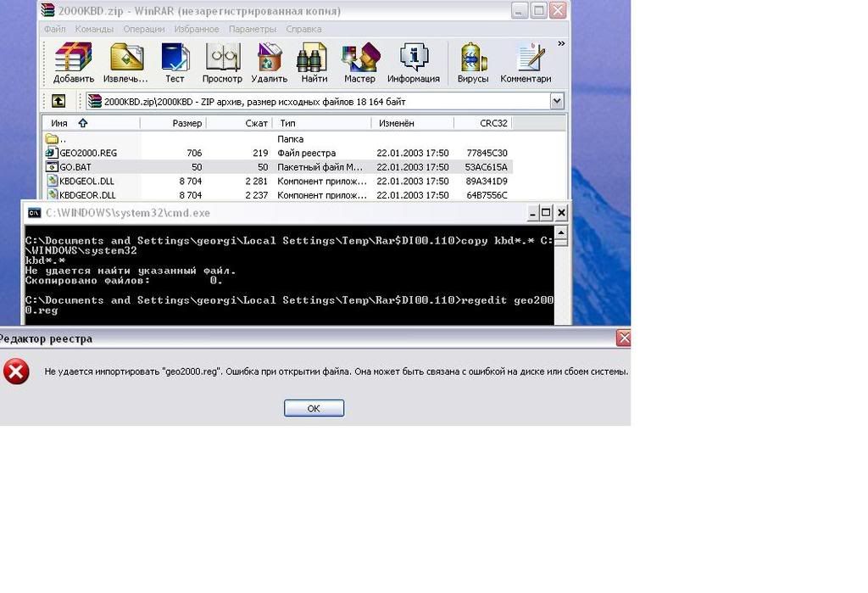The width and height of the screenshot is (868, 593).
Task: Select the parent folder ".." row
Action: (x=278, y=139)
